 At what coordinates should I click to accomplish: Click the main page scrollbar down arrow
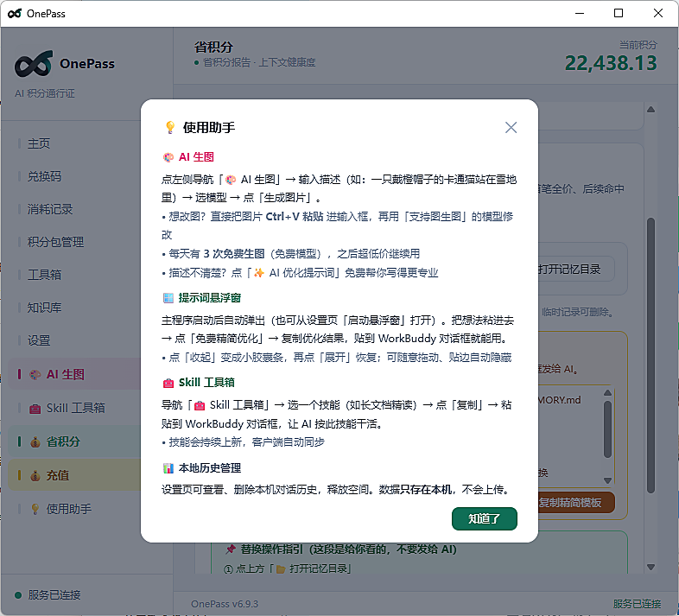[x=650, y=567]
